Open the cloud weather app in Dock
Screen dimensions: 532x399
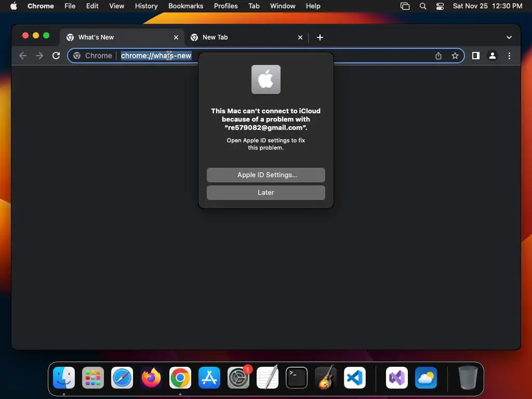426,378
